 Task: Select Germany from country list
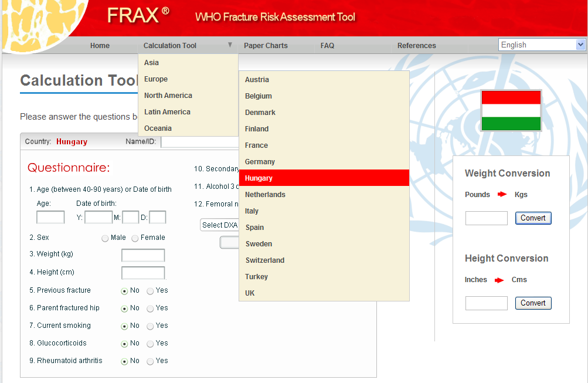pos(324,162)
